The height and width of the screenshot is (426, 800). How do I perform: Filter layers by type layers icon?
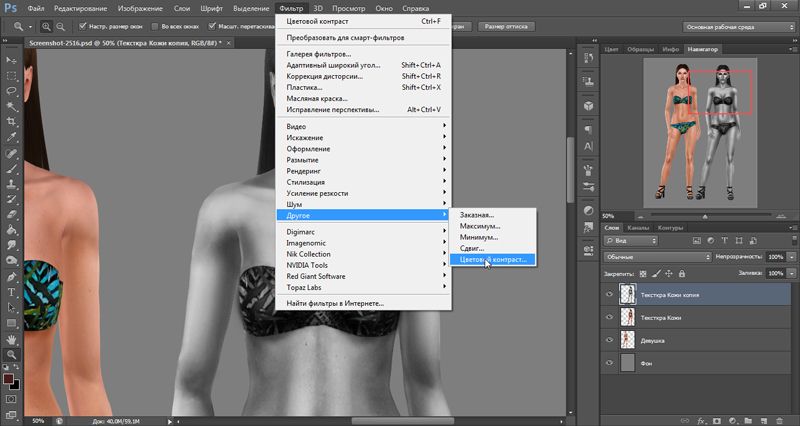(724, 240)
